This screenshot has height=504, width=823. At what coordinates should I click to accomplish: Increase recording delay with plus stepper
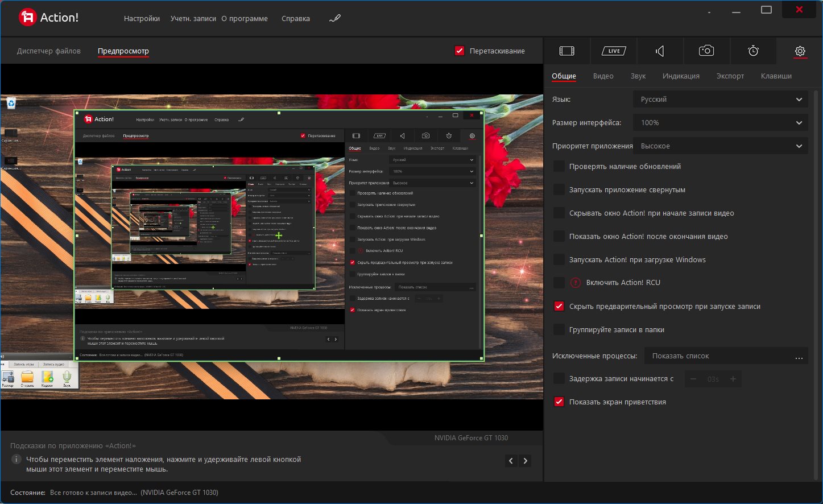tap(733, 379)
